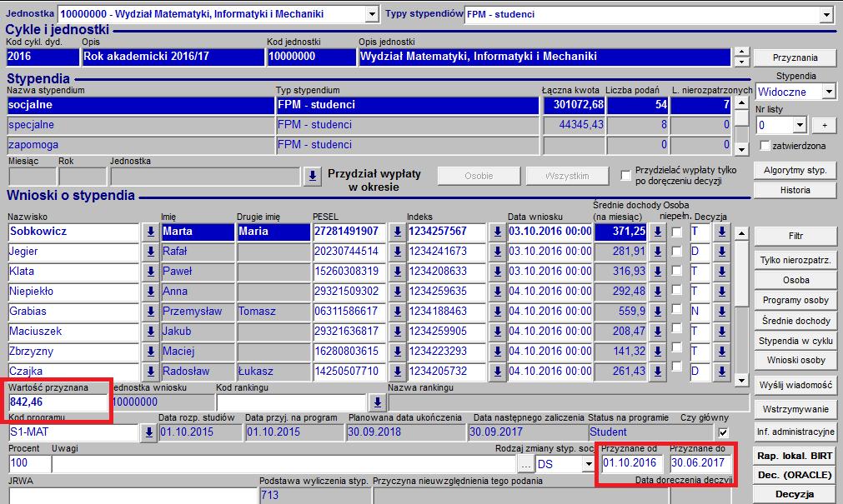The height and width of the screenshot is (504, 843).
Task: Open Uwagi editor with ellipsis button
Action: 526,464
